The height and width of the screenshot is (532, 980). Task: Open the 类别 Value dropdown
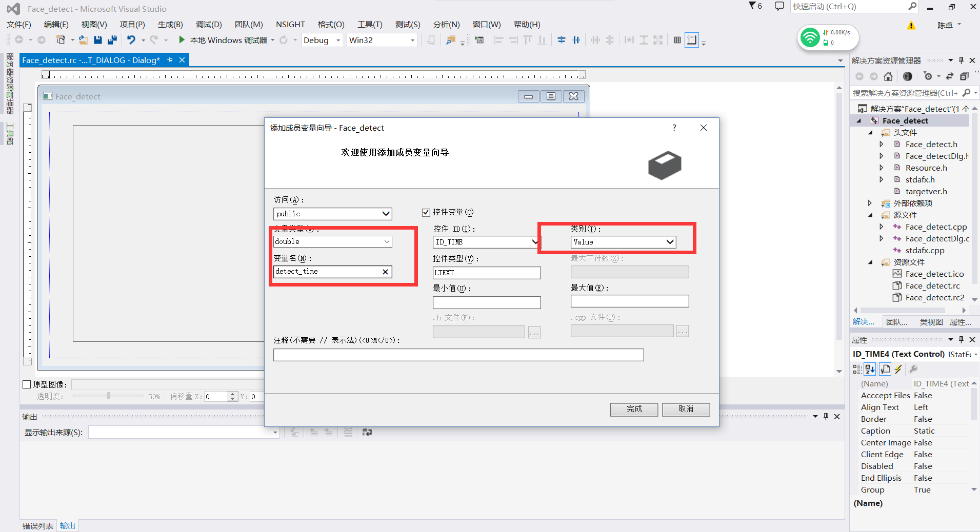tap(670, 242)
